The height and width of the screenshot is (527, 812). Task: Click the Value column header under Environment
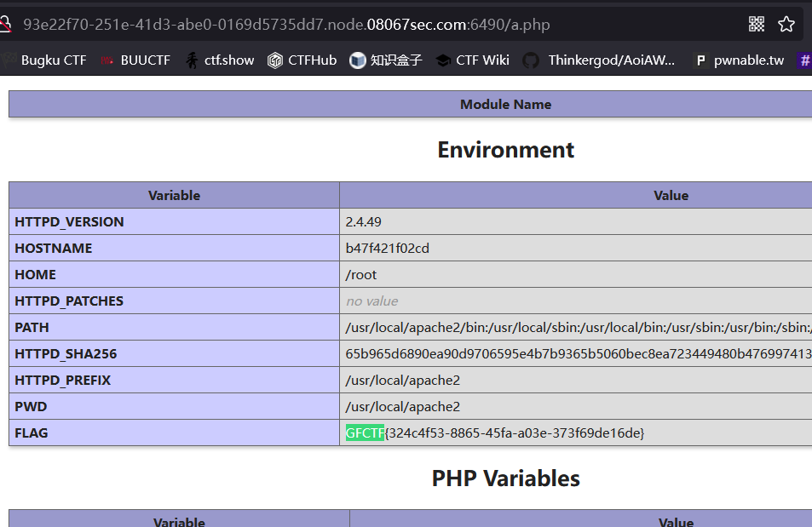tap(576, 195)
